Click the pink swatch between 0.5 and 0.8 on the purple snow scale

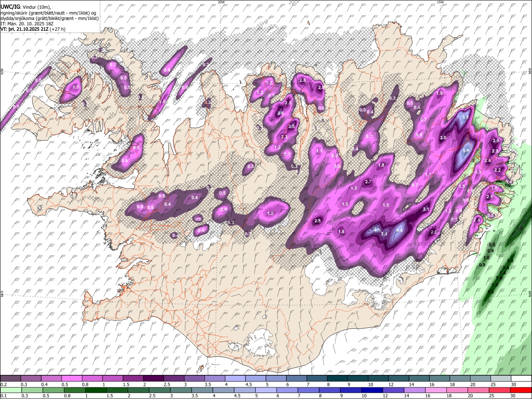[x=72, y=379]
